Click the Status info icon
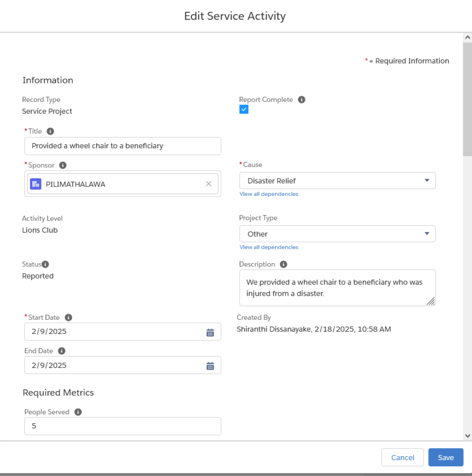This screenshot has width=472, height=476. tap(45, 264)
